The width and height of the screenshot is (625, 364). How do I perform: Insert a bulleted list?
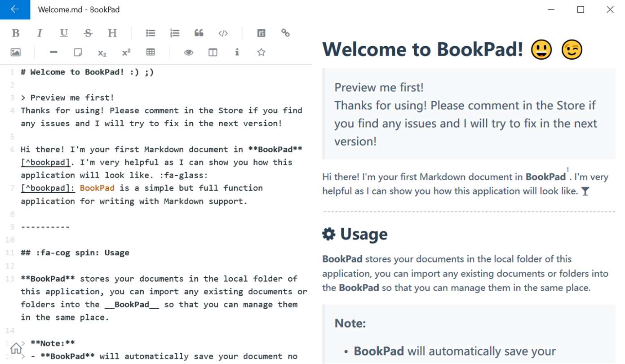coord(151,33)
